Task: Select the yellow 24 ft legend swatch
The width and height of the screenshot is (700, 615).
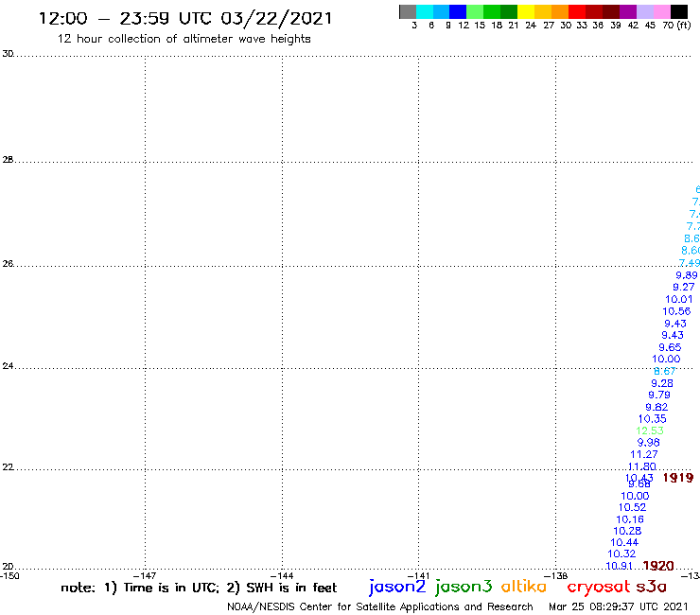Action: pos(525,11)
